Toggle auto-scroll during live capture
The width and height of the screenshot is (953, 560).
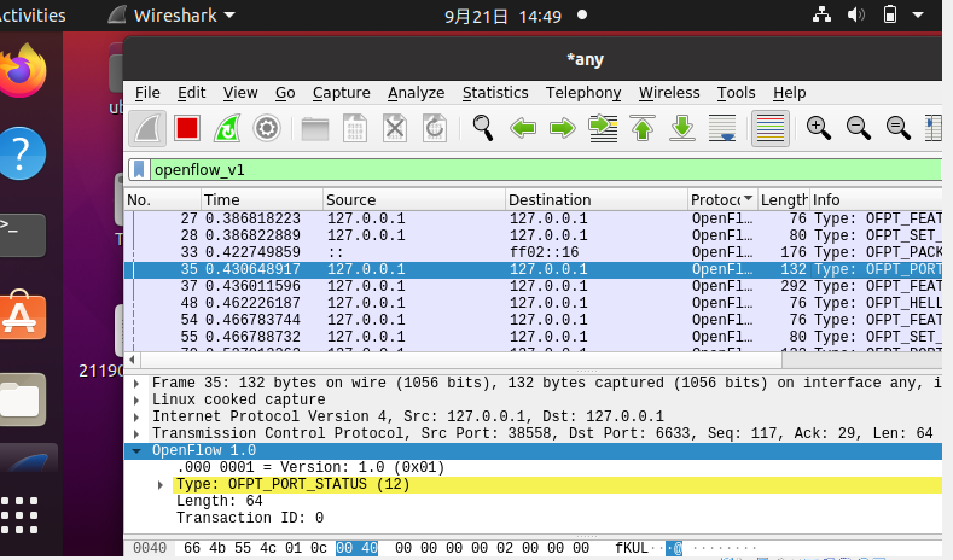722,128
